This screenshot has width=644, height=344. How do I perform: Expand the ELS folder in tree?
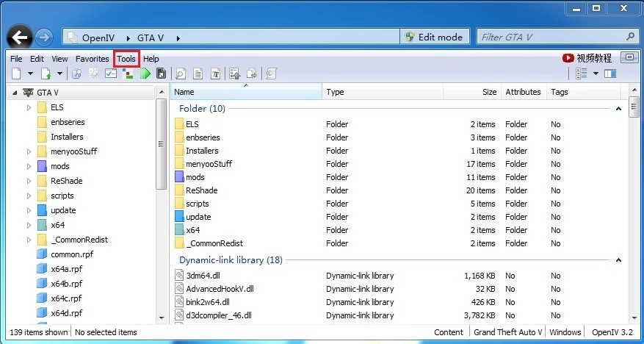coord(29,107)
